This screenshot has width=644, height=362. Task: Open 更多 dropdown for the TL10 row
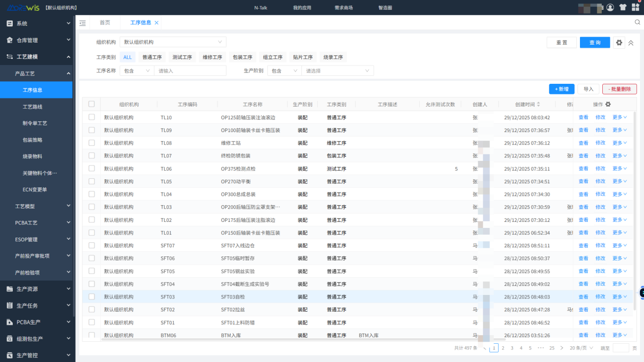620,117
